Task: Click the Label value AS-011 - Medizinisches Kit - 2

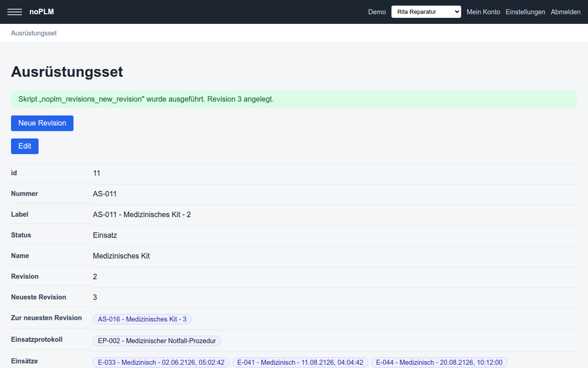Action: (x=142, y=215)
